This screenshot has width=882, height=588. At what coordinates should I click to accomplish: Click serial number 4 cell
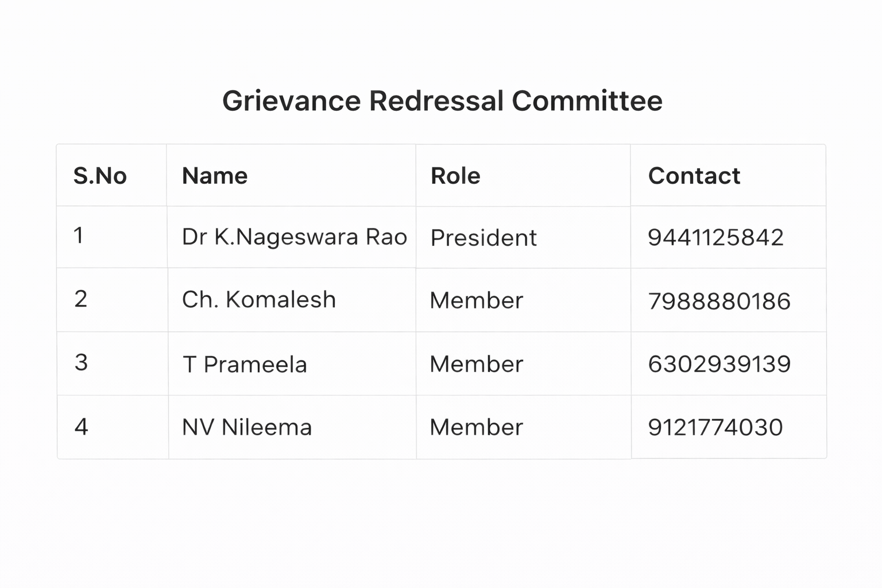81,427
